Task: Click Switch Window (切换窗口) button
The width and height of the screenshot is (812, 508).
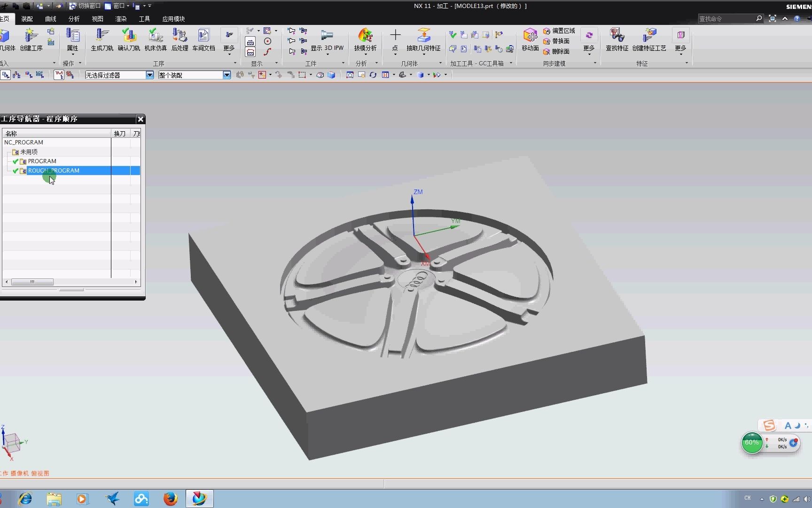Action: pos(85,6)
